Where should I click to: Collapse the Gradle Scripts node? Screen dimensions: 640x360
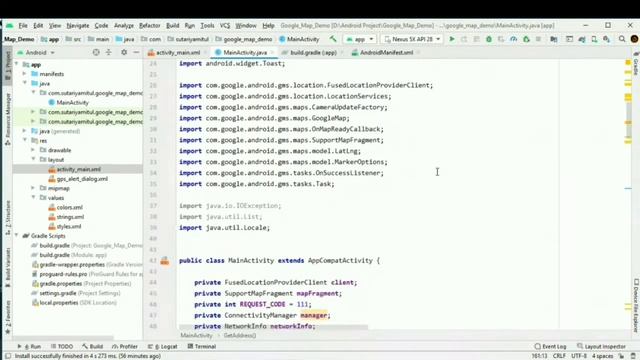click(x=17, y=236)
